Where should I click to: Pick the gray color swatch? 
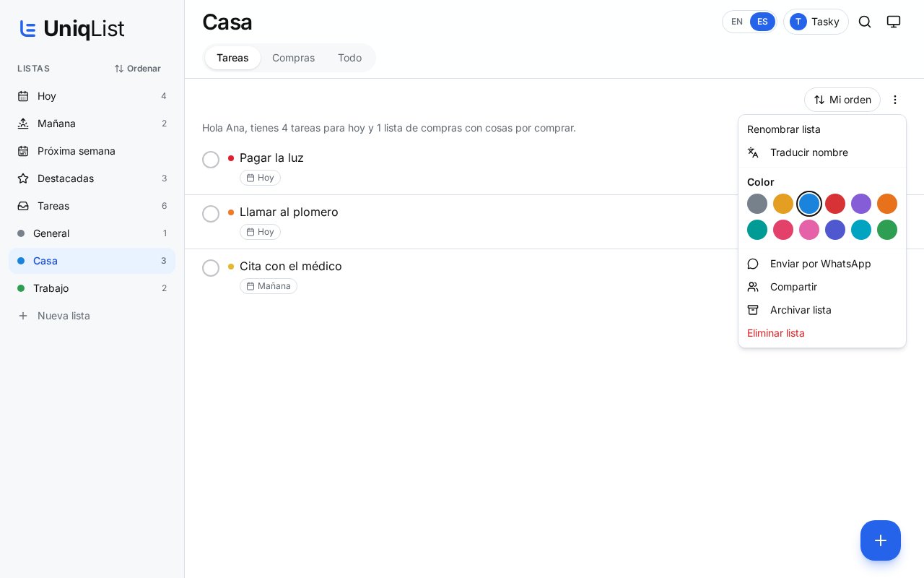(x=757, y=204)
